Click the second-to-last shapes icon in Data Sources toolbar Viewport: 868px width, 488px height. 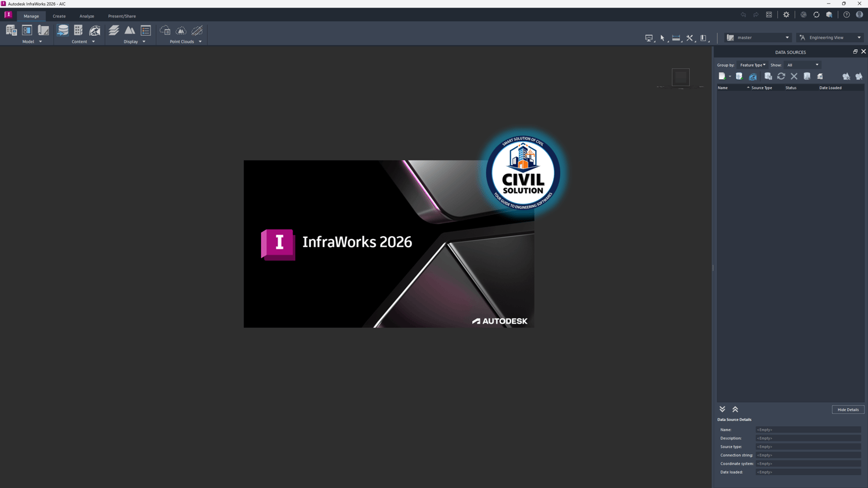(846, 76)
